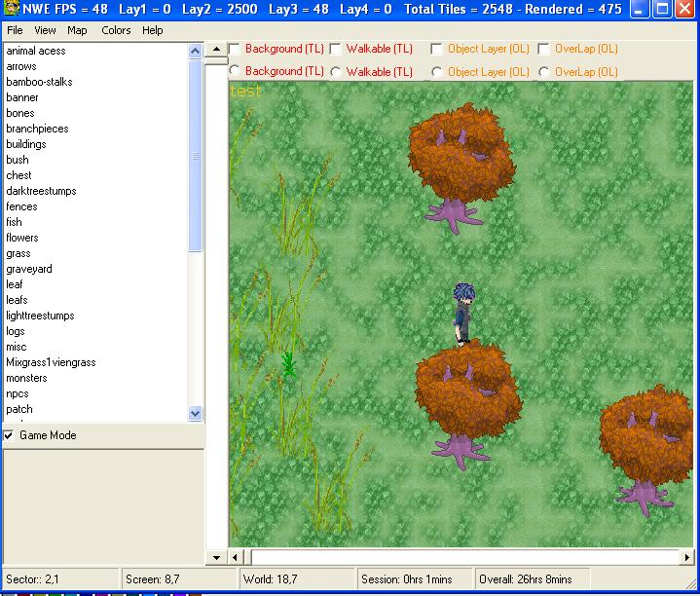Click the tile list scroll up arrow

(196, 51)
